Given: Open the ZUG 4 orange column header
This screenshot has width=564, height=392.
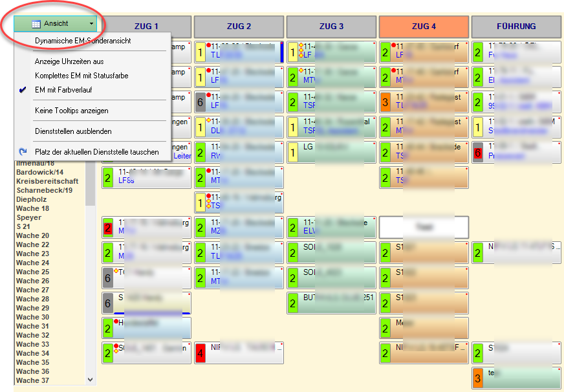Looking at the screenshot, I should click(424, 27).
